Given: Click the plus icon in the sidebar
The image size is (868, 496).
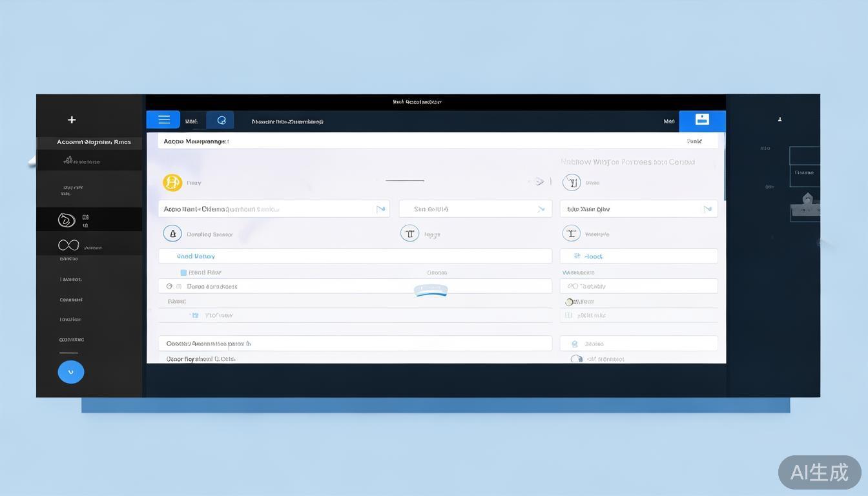Looking at the screenshot, I should tap(72, 119).
